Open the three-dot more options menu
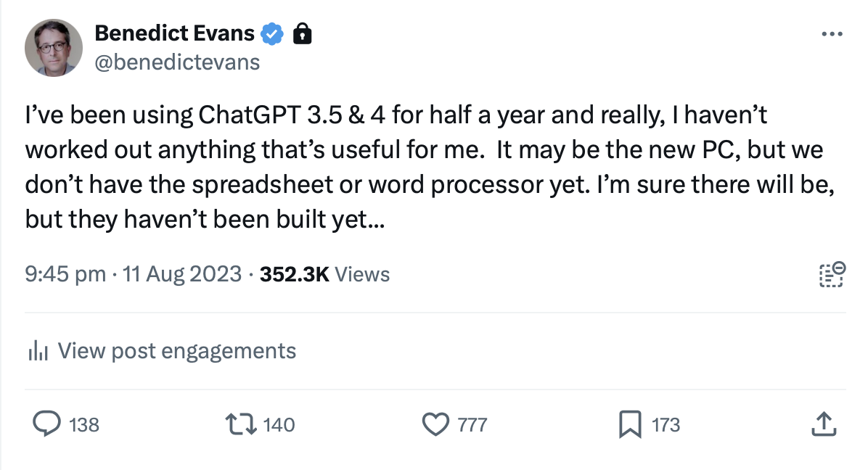 [x=832, y=34]
